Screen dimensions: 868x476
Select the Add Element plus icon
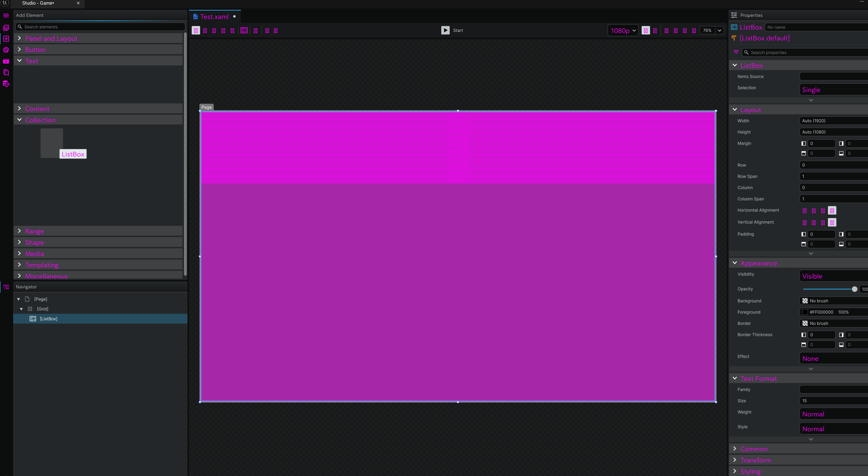[6, 39]
